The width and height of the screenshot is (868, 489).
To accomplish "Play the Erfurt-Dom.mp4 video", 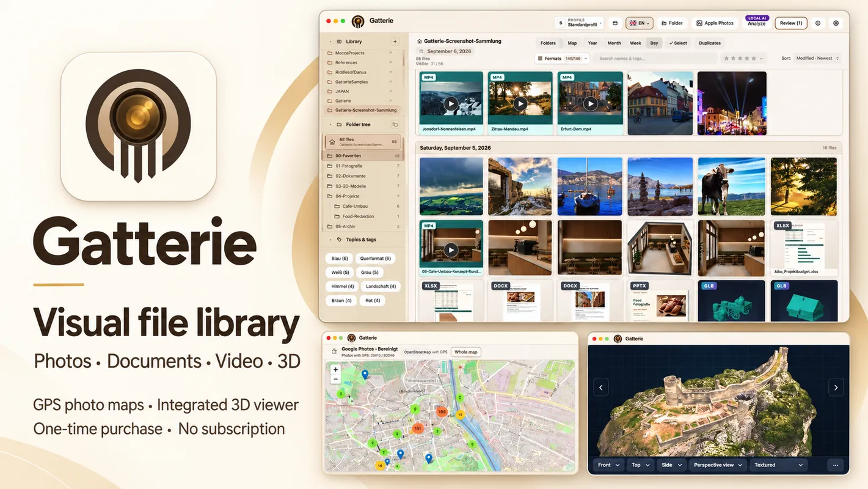I will [x=590, y=104].
